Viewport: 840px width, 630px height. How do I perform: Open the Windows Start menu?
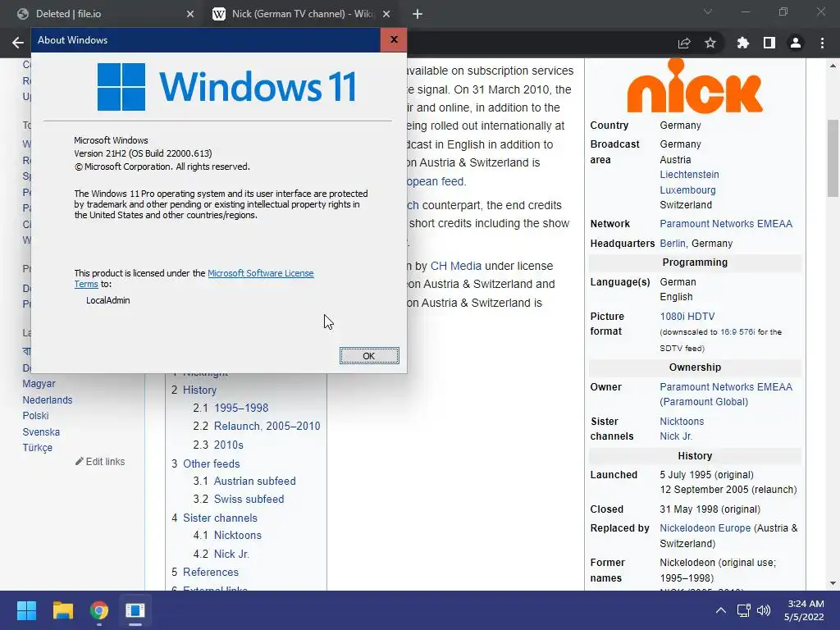(x=26, y=610)
